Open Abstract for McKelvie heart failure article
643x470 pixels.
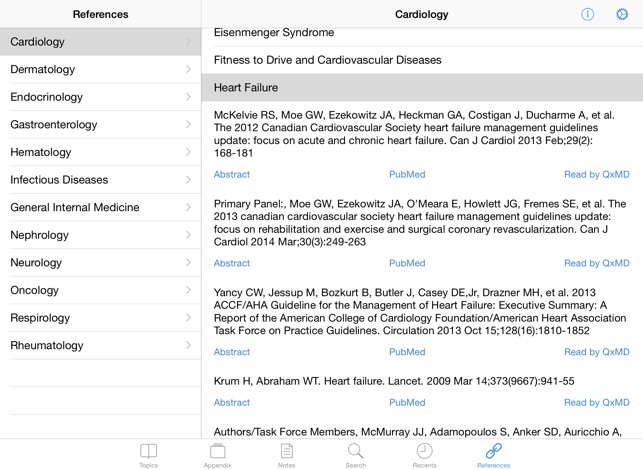click(x=232, y=175)
